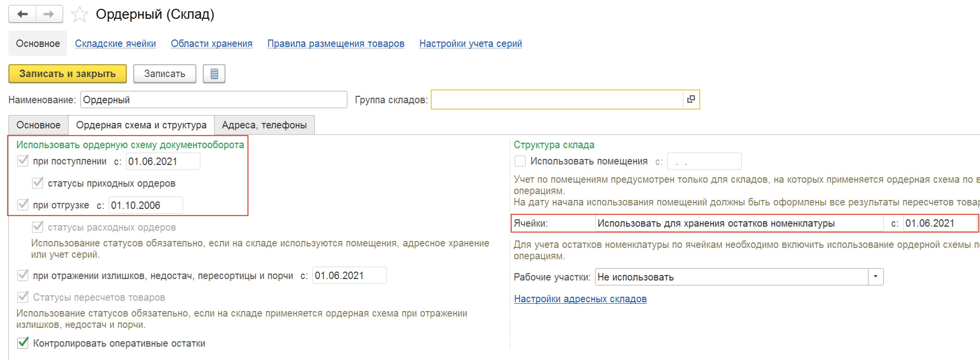Toggle the 'при поступлении' checkbox
The image size is (980, 360).
[23, 160]
